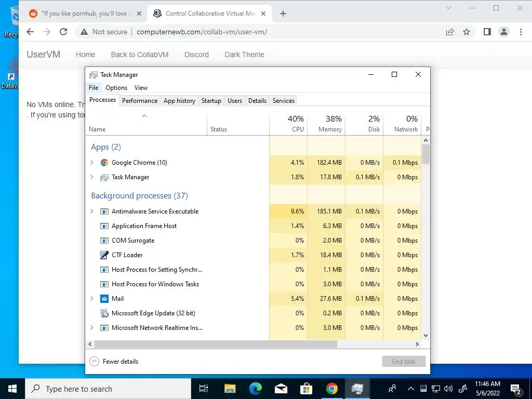Sort processes by CPU column
The height and width of the screenshot is (399, 532).
coord(288,124)
